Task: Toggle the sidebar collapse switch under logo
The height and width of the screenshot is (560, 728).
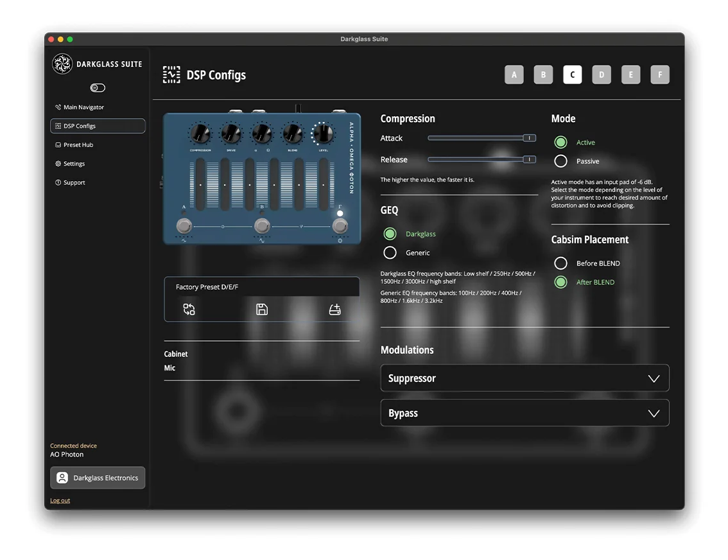Action: pos(98,88)
